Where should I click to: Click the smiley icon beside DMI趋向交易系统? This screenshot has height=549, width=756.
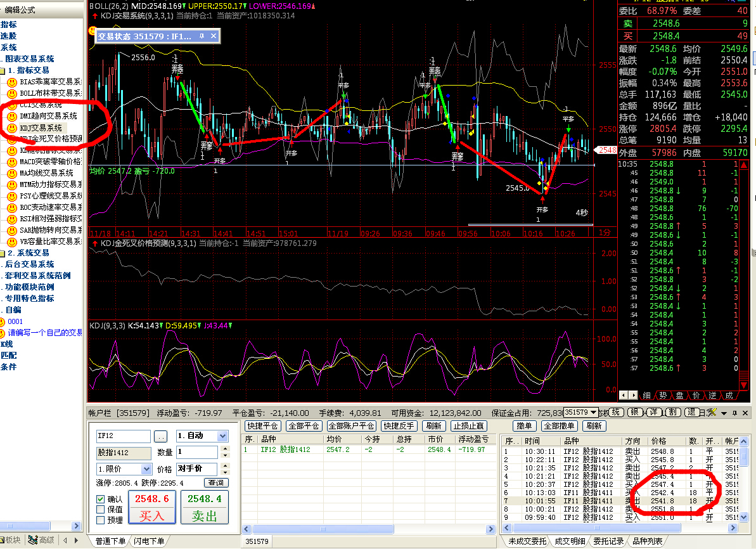(11, 117)
